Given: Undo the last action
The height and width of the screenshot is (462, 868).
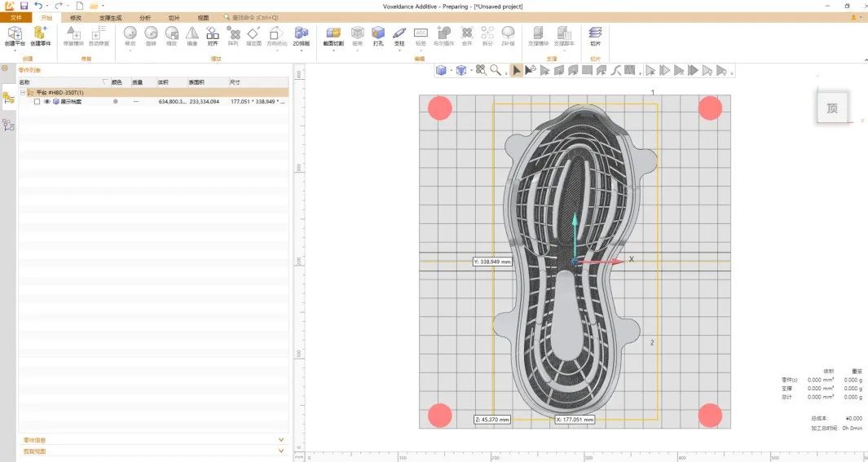Looking at the screenshot, I should pyautogui.click(x=37, y=6).
